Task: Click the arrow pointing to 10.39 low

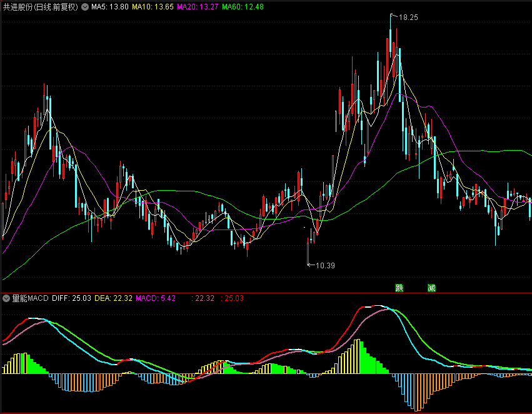Action: [311, 265]
